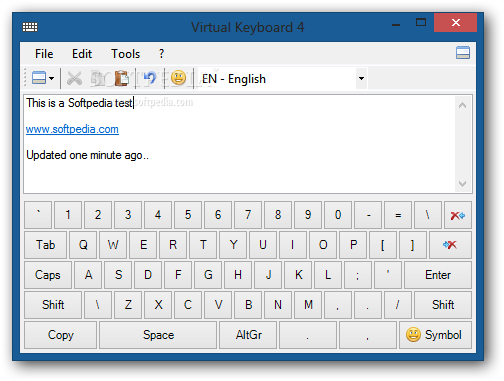
Task: Click the Copy key at the keyboard's bottom left
Action: (x=60, y=335)
